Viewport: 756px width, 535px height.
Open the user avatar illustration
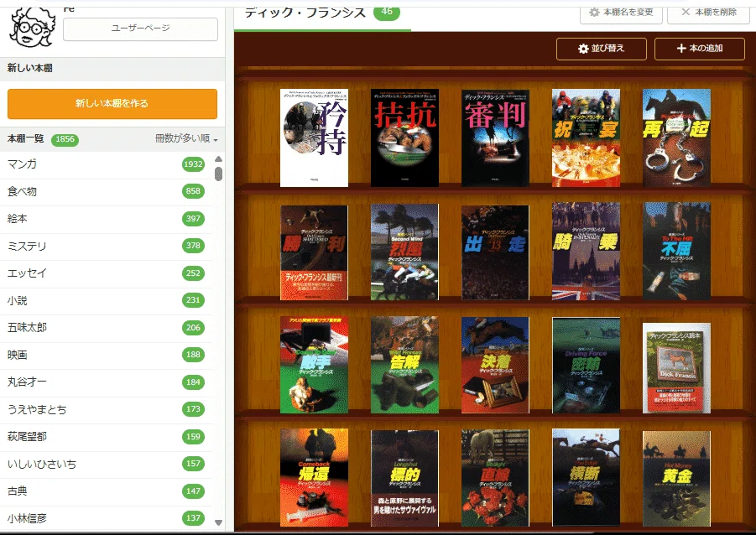tap(32, 27)
